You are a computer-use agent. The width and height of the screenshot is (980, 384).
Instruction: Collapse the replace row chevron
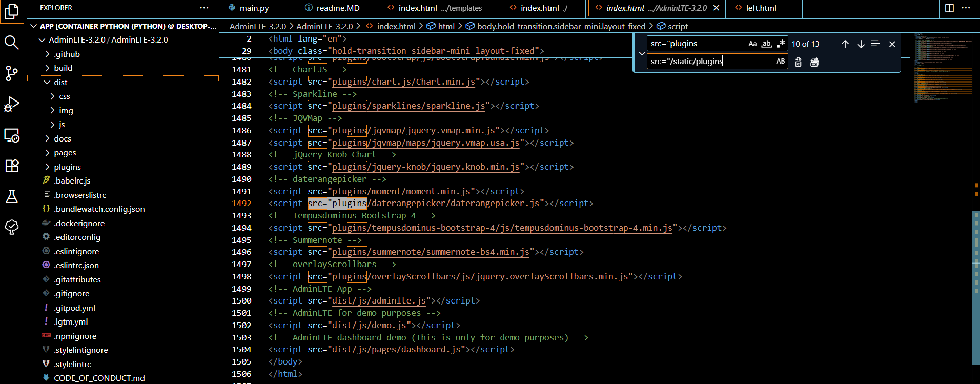click(x=642, y=53)
